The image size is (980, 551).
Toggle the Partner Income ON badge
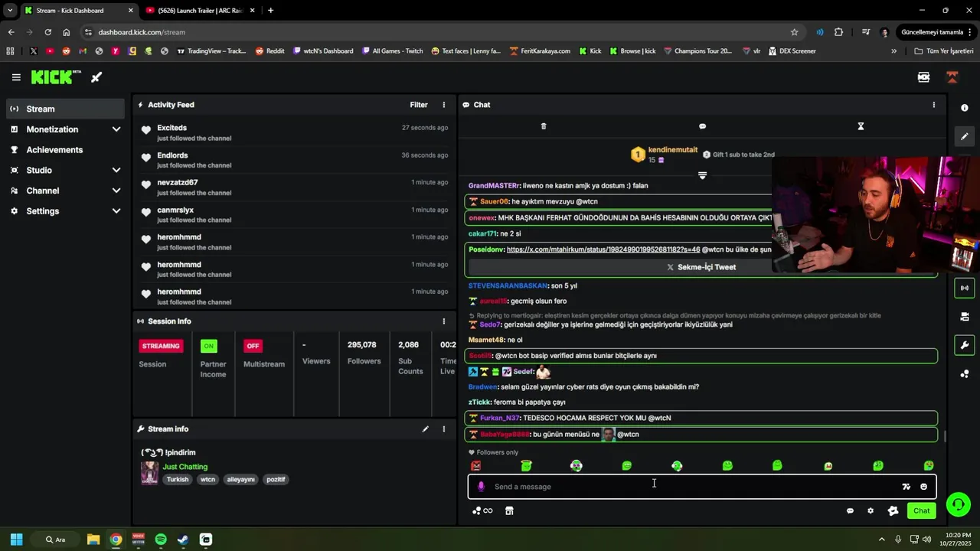click(208, 346)
